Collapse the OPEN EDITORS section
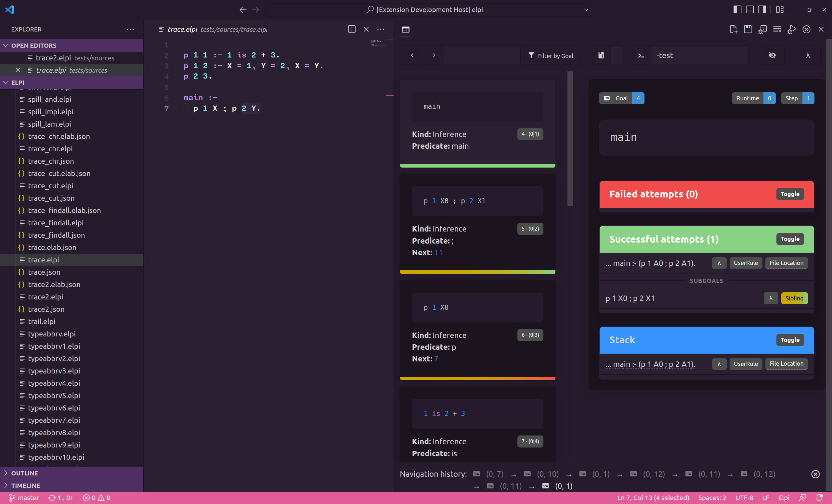The height and width of the screenshot is (504, 832). pyautogui.click(x=6, y=45)
